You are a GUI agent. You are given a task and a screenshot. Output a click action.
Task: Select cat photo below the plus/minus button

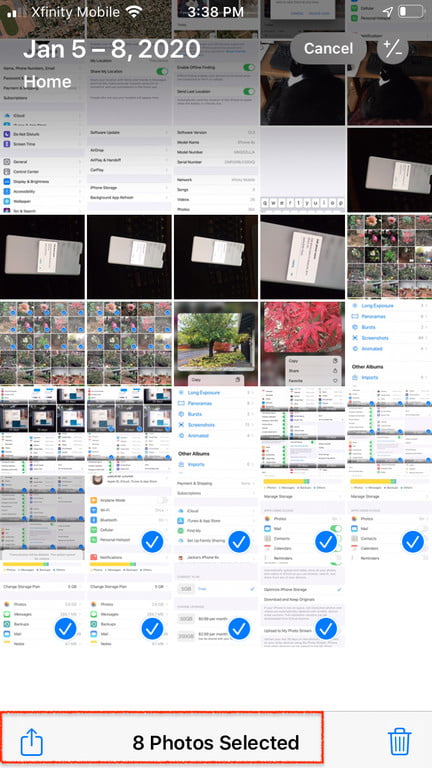[390, 83]
